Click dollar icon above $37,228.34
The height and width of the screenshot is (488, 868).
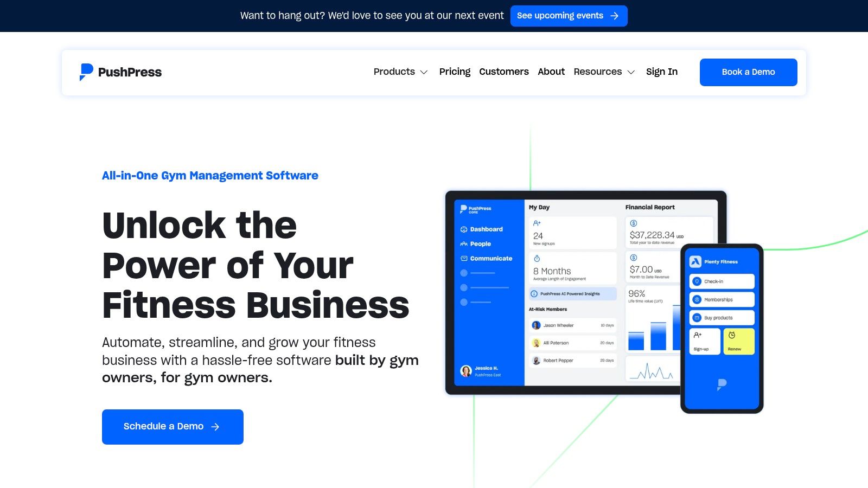(634, 223)
